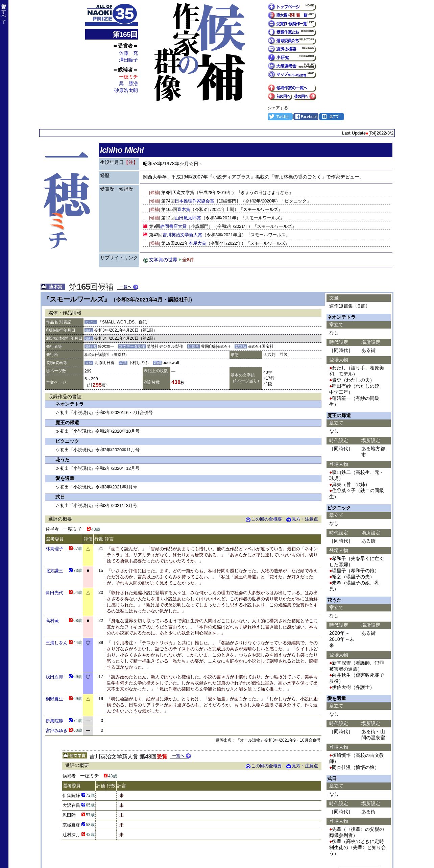Open selector 桐野夏生 link
The height and width of the screenshot is (868, 434).
coord(54,699)
